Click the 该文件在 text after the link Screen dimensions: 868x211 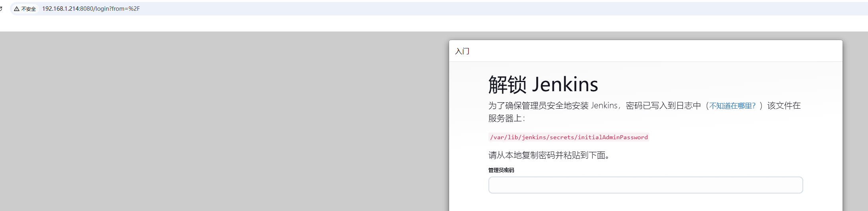coord(783,105)
